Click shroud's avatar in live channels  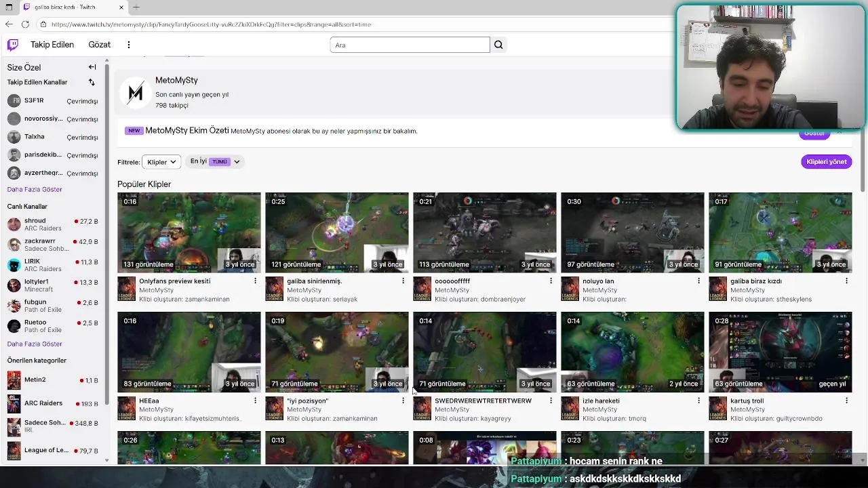click(x=14, y=224)
